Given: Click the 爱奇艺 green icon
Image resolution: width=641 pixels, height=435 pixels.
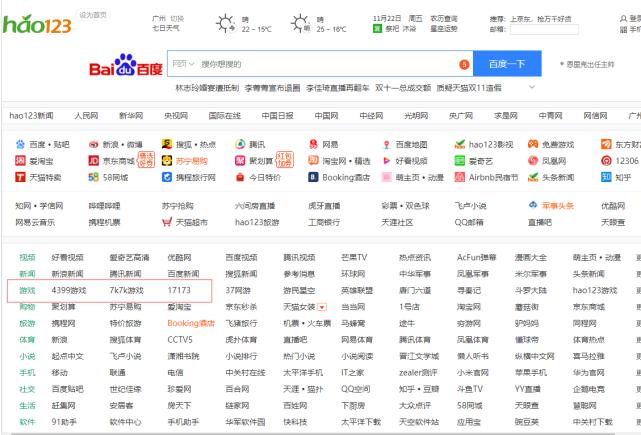Looking at the screenshot, I should (460, 161).
